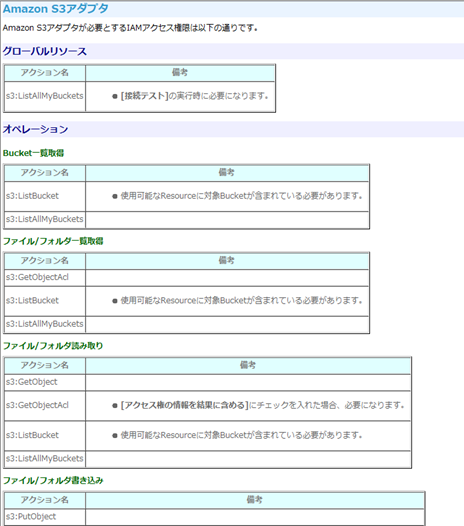Image resolution: width=464 pixels, height=526 pixels.
Task: Click the ファイル/フォルダ読み取り subsection heading
Action: [x=53, y=346]
